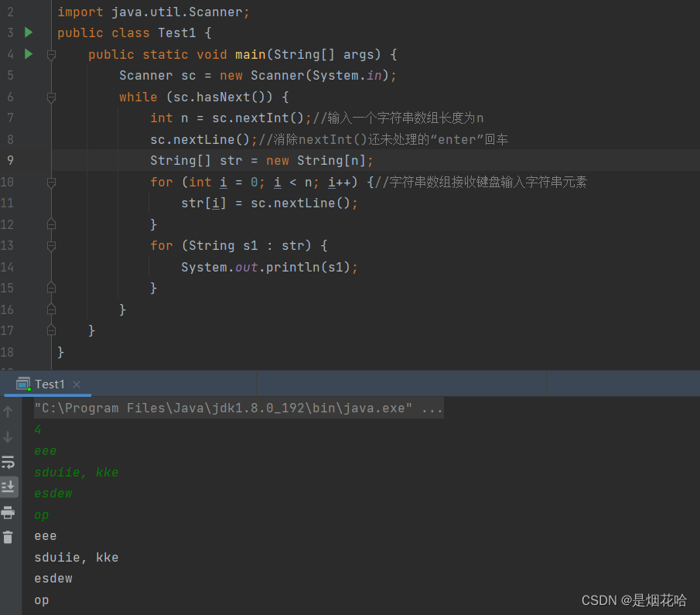The width and height of the screenshot is (700, 615).
Task: Enable scroll-to-end in the console
Action: pos(9,487)
